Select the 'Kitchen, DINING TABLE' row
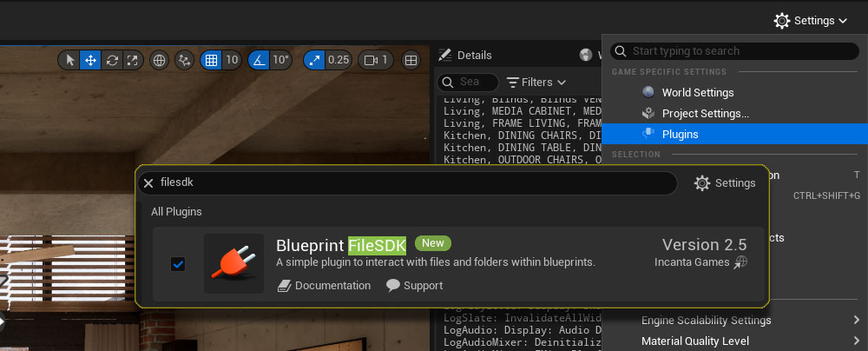The image size is (868, 351). click(522, 148)
